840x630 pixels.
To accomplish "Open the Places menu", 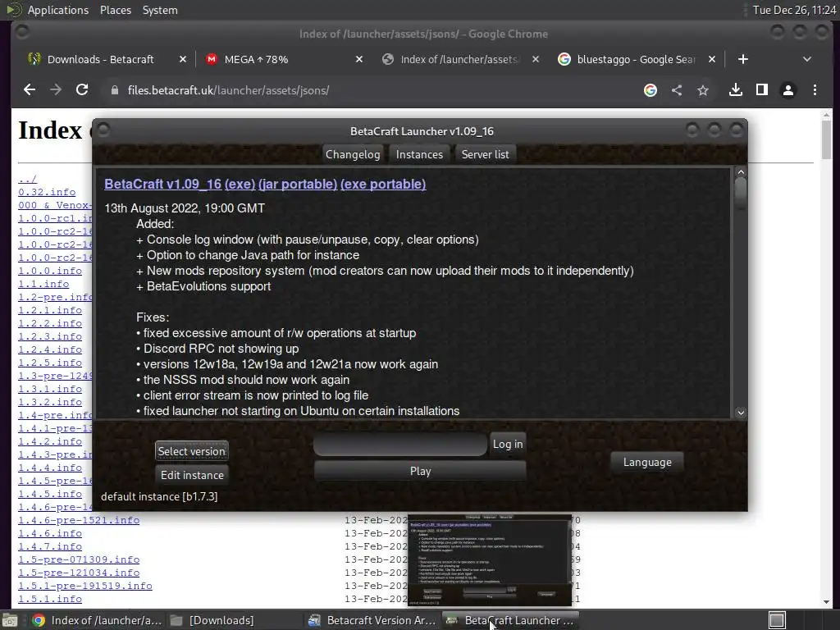I will [115, 10].
